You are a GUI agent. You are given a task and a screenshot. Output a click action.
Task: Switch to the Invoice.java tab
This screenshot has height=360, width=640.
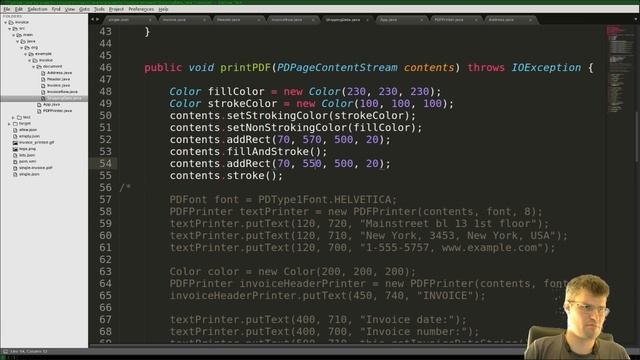[183, 20]
